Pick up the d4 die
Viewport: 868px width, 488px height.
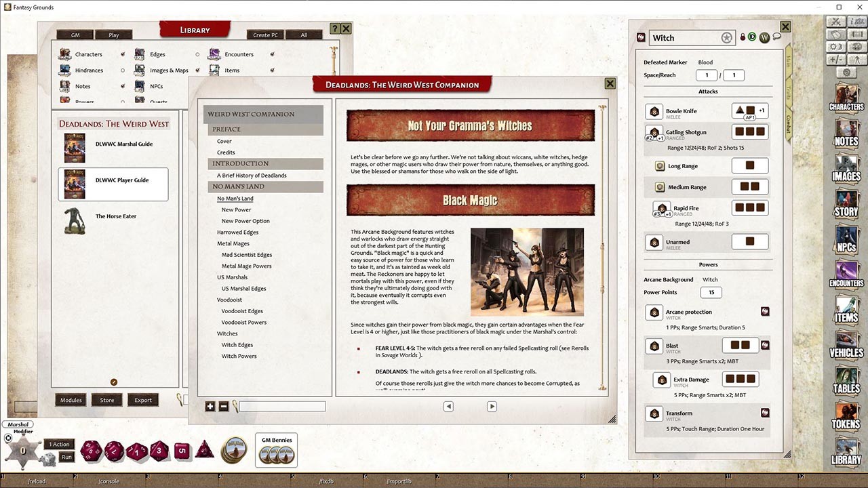205,449
